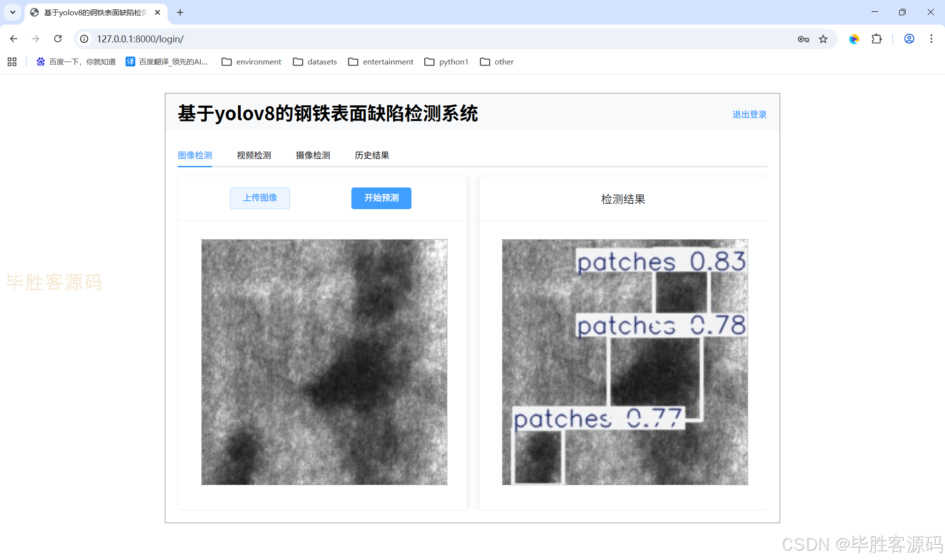This screenshot has width=945, height=560.
Task: Click the 退出登录 logout link
Action: pyautogui.click(x=749, y=114)
